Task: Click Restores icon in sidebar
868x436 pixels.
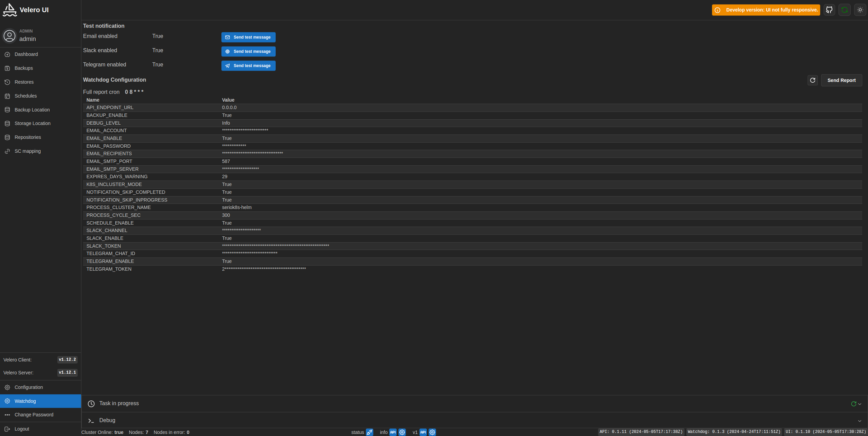Action: click(x=7, y=82)
